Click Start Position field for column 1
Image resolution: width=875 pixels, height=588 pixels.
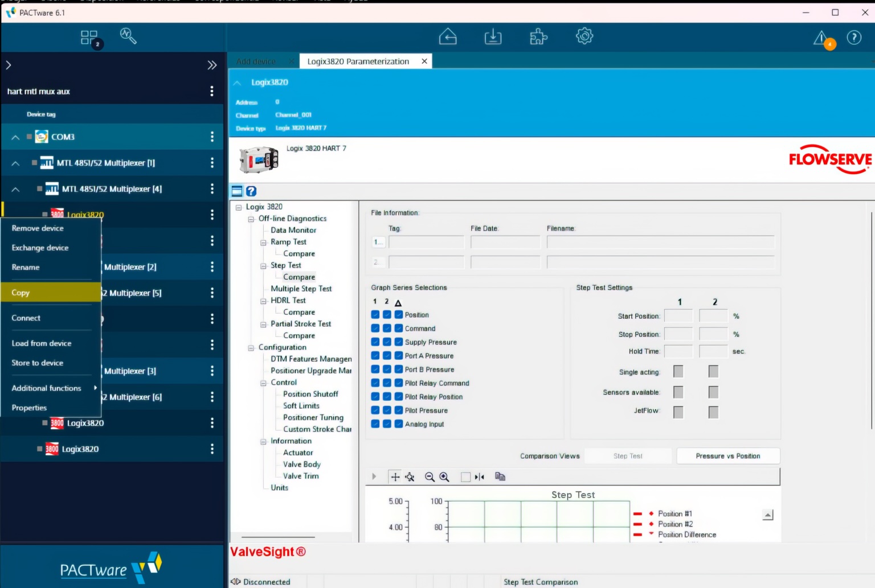pyautogui.click(x=678, y=316)
